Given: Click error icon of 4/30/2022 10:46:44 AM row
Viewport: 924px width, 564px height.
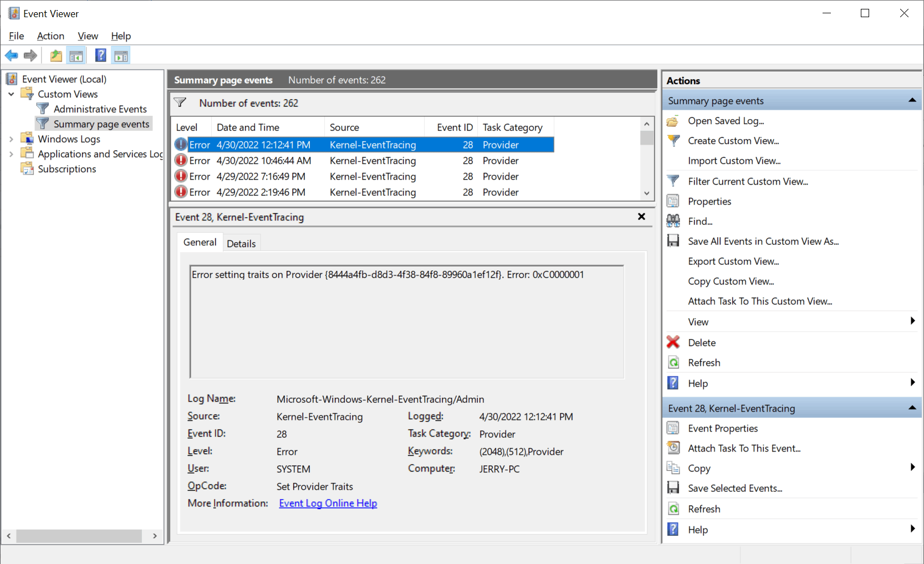Looking at the screenshot, I should pyautogui.click(x=181, y=160).
